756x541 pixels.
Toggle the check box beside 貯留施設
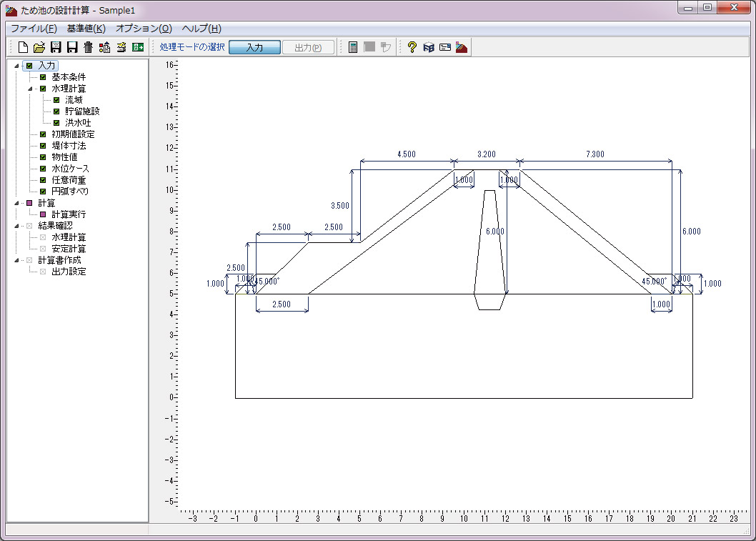[56, 111]
